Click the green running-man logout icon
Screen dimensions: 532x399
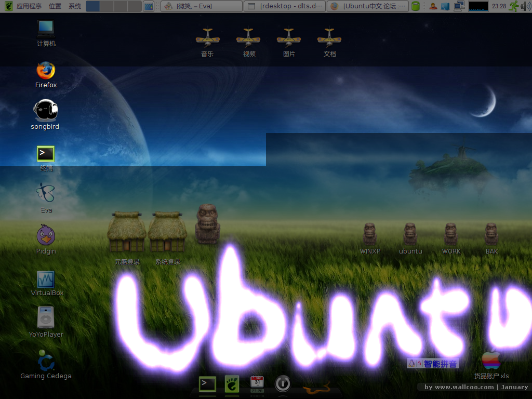click(x=514, y=6)
